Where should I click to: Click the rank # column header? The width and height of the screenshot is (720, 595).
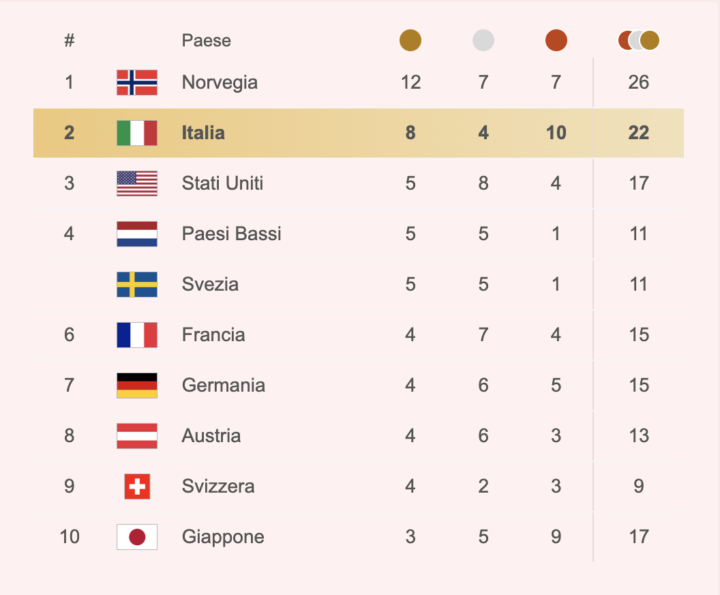pos(69,41)
